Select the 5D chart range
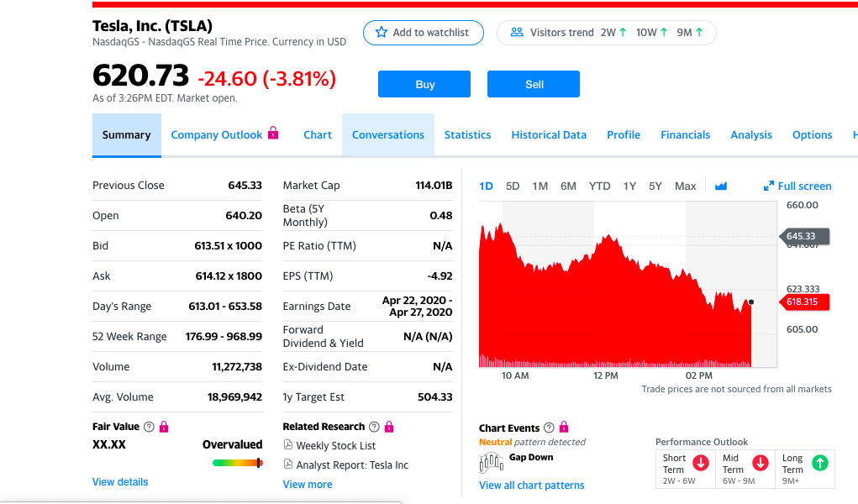The height and width of the screenshot is (504, 858). [513, 186]
